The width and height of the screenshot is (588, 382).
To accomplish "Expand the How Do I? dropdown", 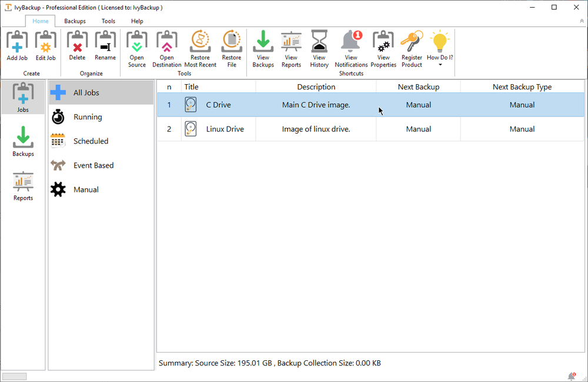I will [x=440, y=49].
